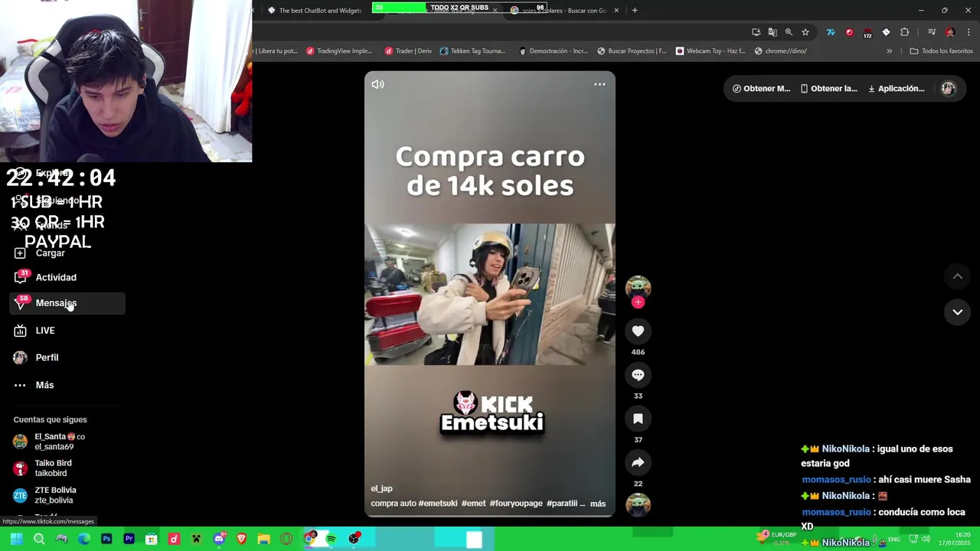Open Brave browser from the taskbar
The image size is (980, 551).
tap(241, 539)
